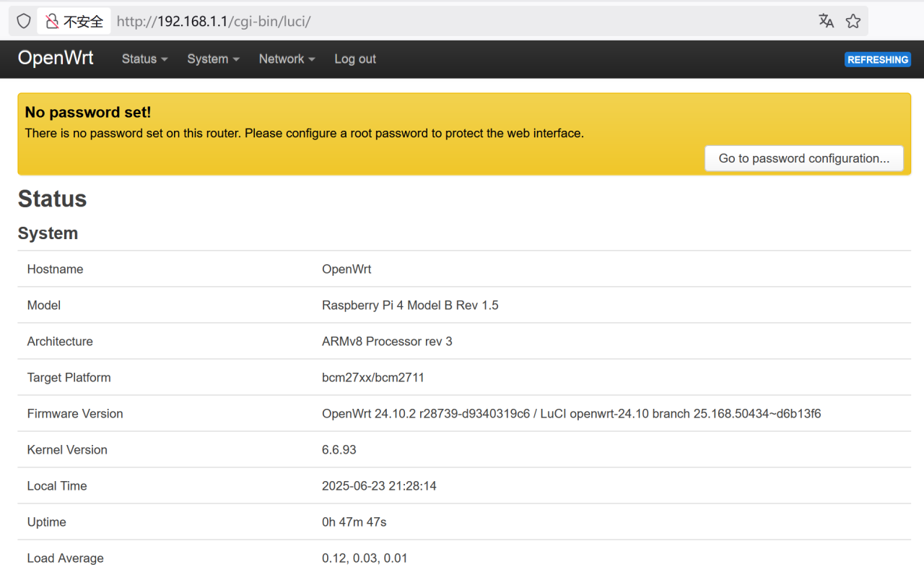Select the Firmware Version label
Viewport: 924px width, 580px height.
(x=75, y=414)
